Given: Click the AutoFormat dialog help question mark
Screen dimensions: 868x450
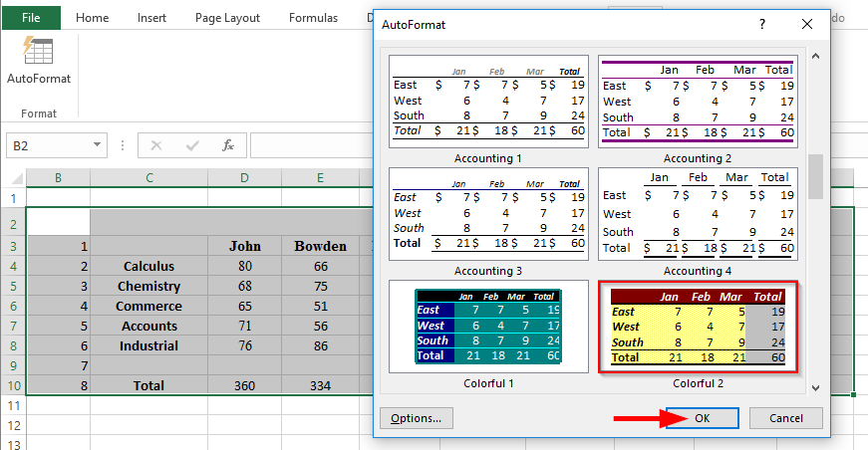Looking at the screenshot, I should tap(762, 24).
